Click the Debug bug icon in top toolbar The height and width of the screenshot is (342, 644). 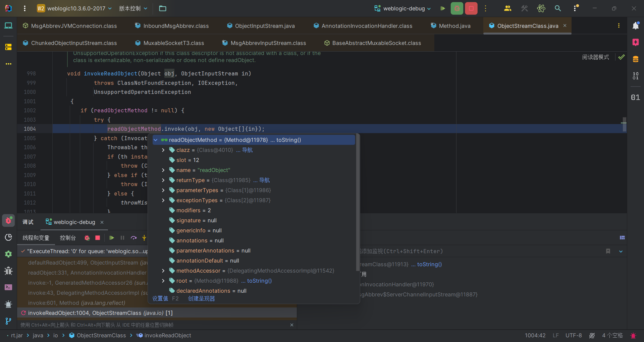pyautogui.click(x=457, y=8)
